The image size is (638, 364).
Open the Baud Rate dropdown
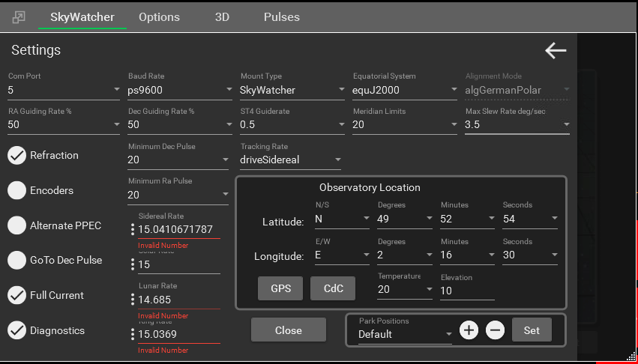coord(180,91)
